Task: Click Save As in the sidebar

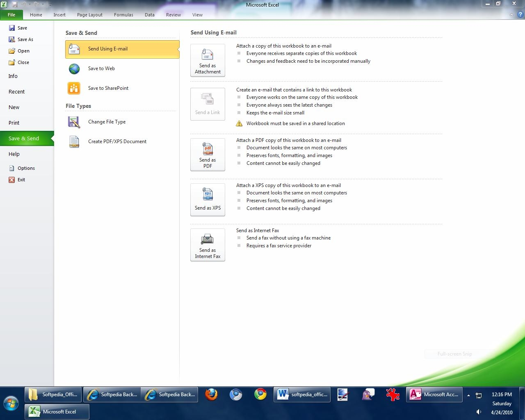Action: coord(25,39)
